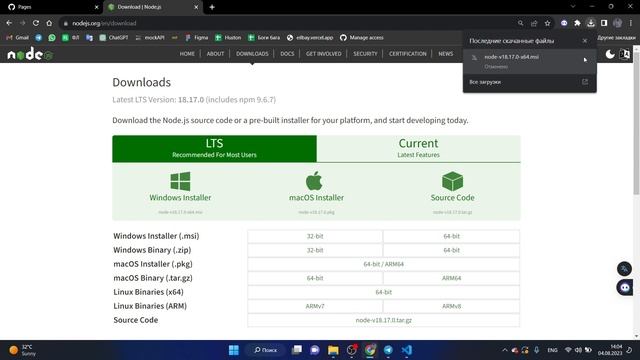Image resolution: width=640 pixels, height=360 pixels.
Task: Open Gmail bookmark
Action: coord(18,38)
